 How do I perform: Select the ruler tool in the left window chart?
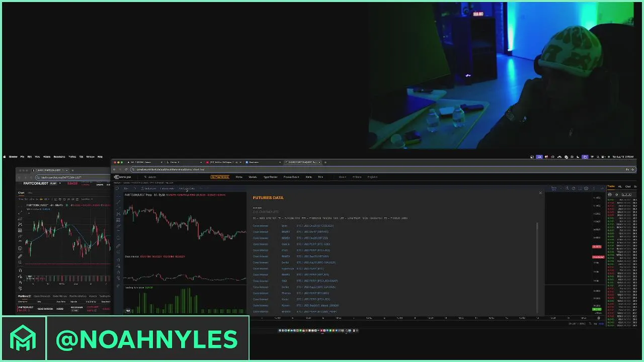[x=20, y=256]
